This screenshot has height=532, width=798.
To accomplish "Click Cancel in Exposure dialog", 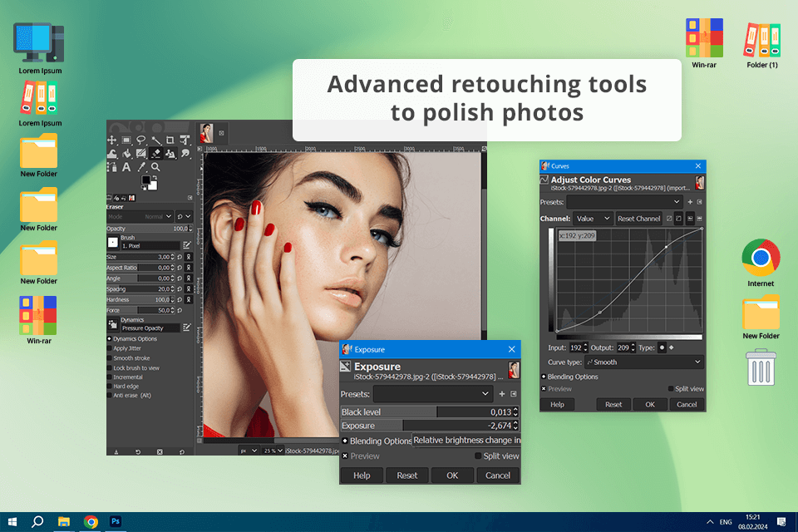I will (498, 475).
